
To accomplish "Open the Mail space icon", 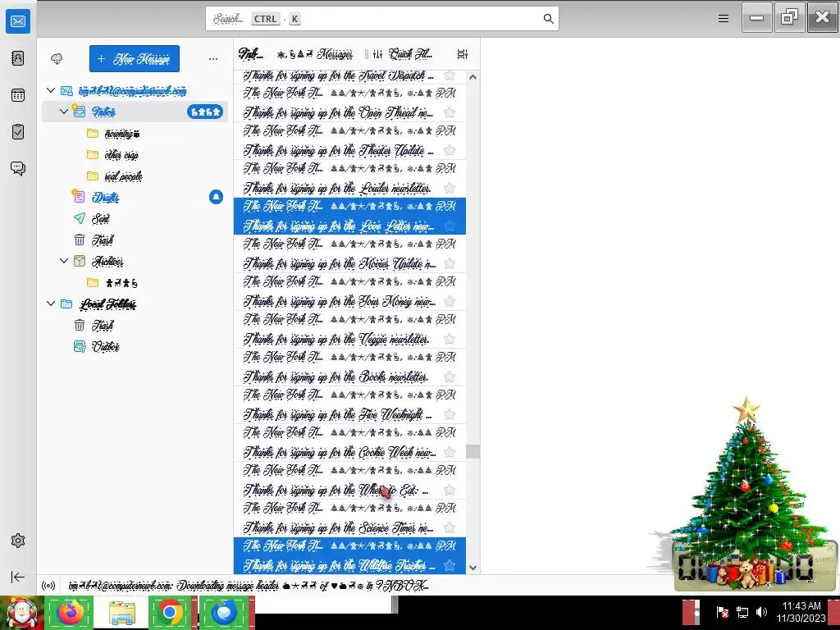I will tap(18, 21).
